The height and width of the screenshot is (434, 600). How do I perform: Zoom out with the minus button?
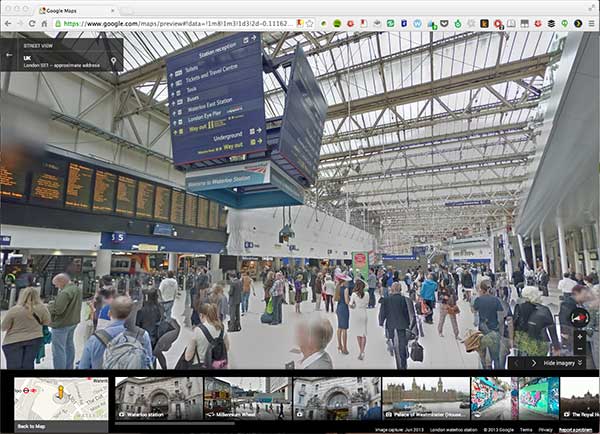coord(580,349)
